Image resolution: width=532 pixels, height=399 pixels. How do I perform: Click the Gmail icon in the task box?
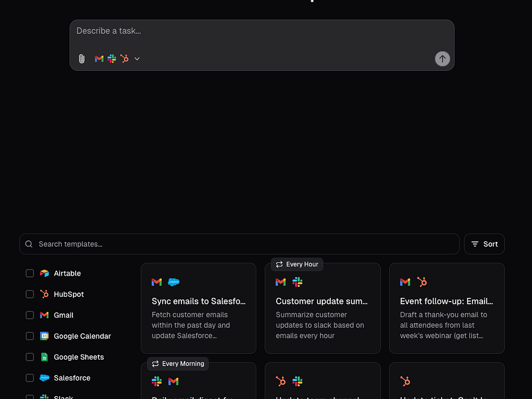click(99, 59)
